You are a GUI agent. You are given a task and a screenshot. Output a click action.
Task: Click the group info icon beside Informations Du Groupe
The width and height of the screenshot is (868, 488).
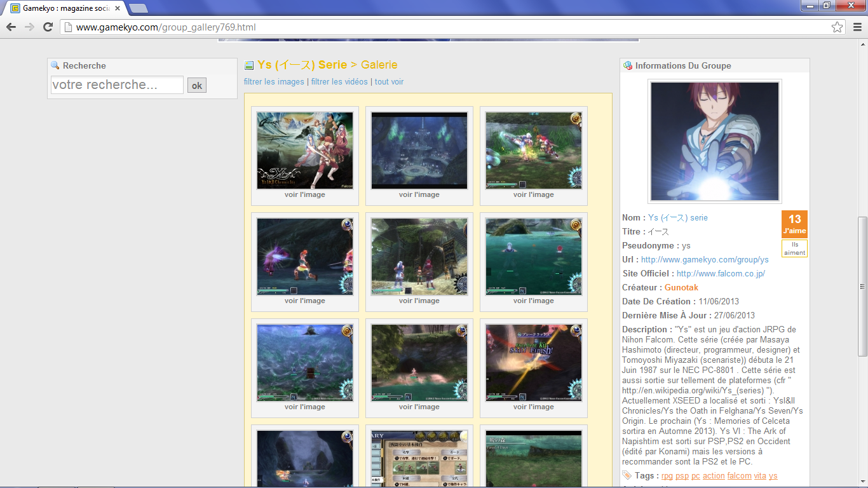pyautogui.click(x=628, y=65)
